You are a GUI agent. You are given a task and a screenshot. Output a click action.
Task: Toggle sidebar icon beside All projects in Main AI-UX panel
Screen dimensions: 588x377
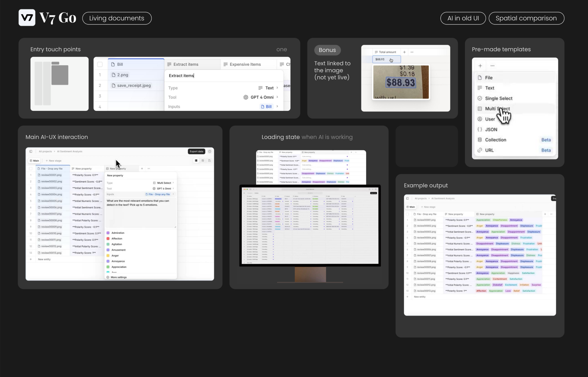[x=31, y=151]
